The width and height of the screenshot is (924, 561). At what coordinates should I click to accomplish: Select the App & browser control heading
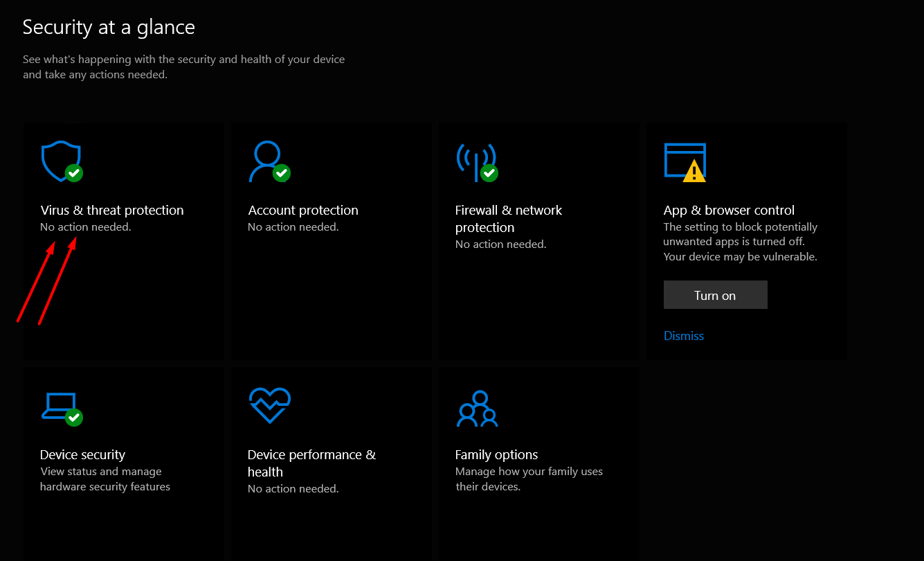pyautogui.click(x=729, y=211)
